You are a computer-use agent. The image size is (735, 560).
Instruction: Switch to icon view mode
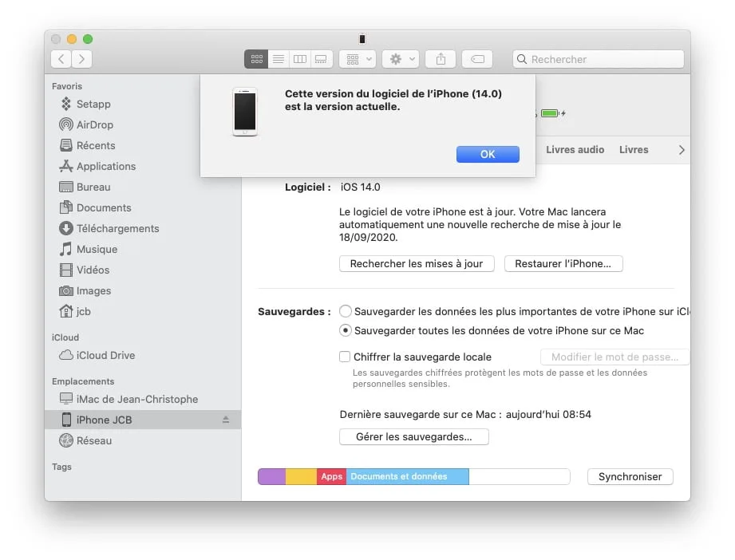(256, 59)
